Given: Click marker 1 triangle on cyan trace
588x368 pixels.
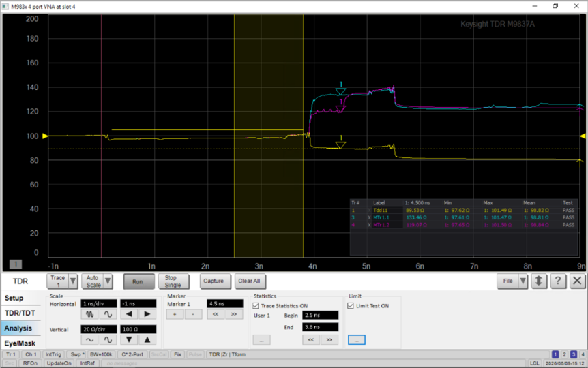Looking at the screenshot, I should [340, 91].
